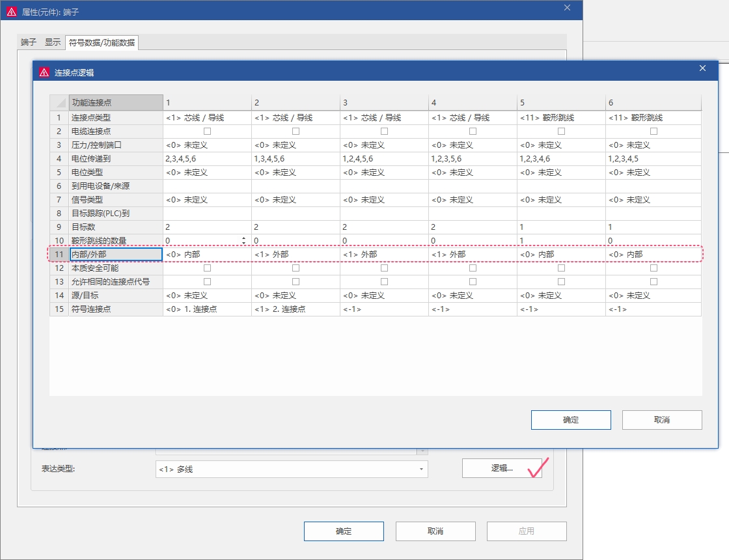Check 允许相同的连接点代号 for column 6
This screenshot has height=560, width=729.
coord(653,281)
